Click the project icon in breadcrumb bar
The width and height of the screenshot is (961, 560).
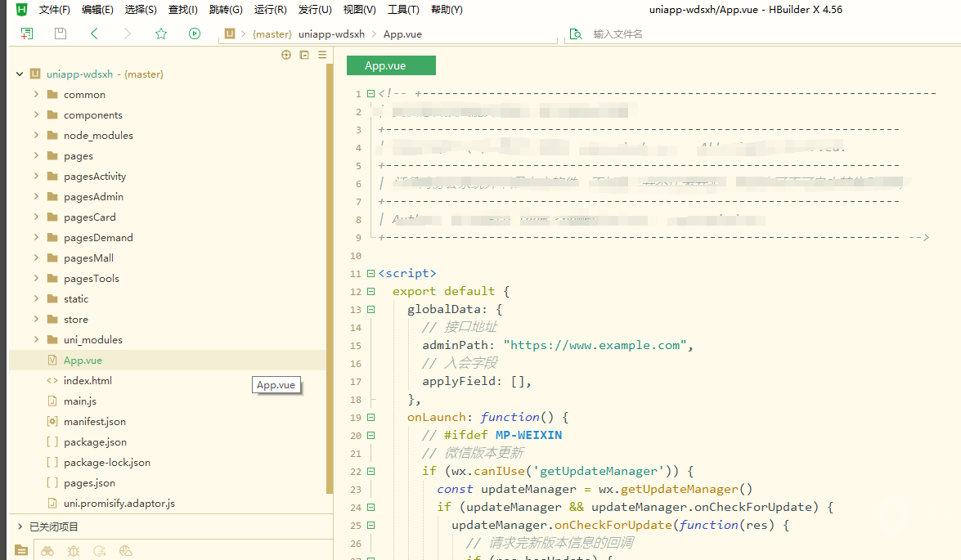click(230, 34)
